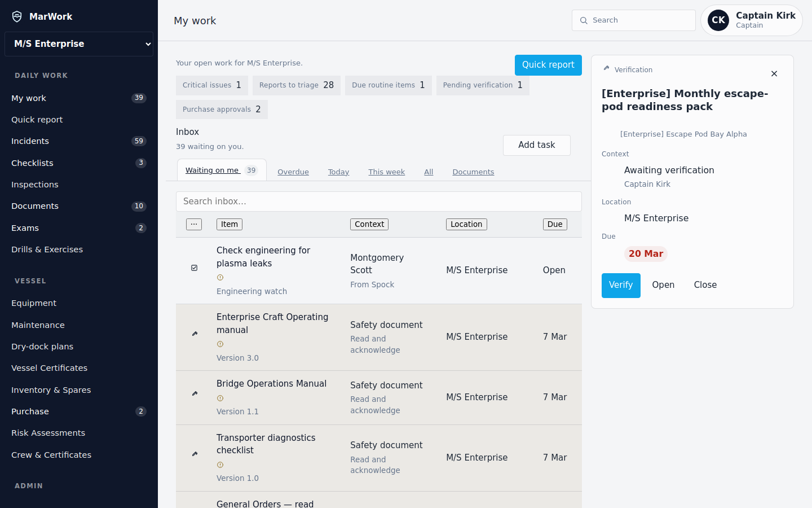The height and width of the screenshot is (508, 812).
Task: Switch to the Overdue tab
Action: (x=293, y=172)
